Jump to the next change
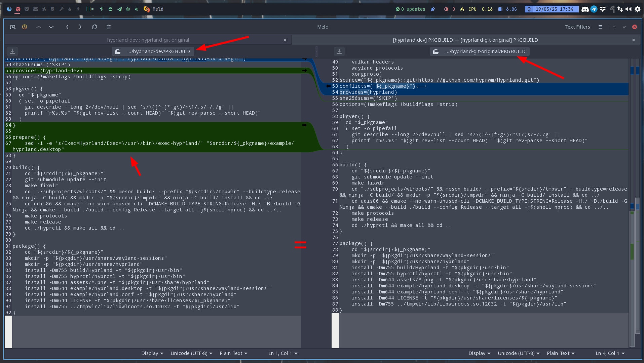644x363 pixels. pos(51,27)
